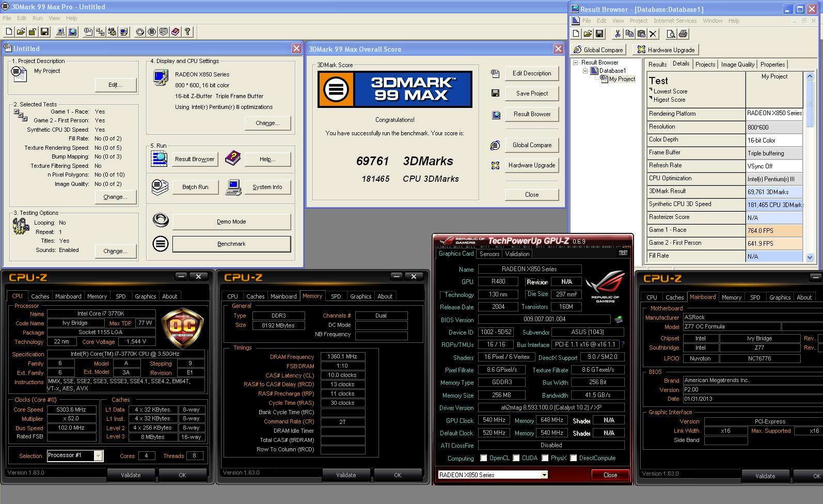Select My Project tree item

(622, 79)
